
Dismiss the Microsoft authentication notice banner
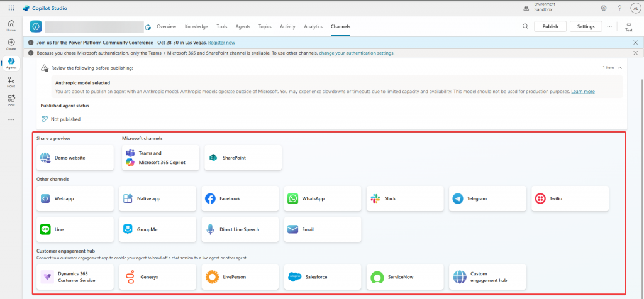click(635, 53)
